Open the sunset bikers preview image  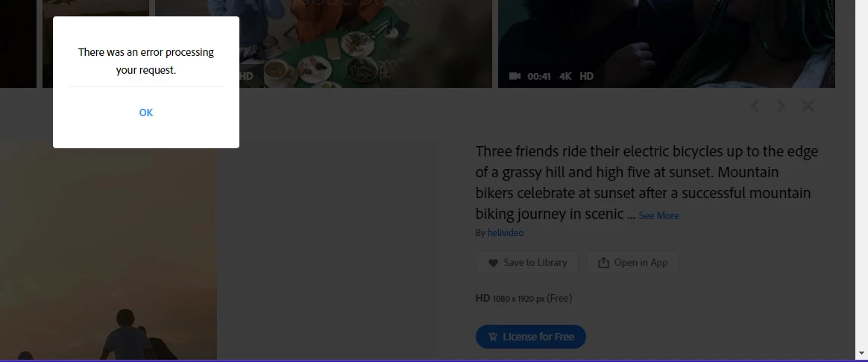109,249
